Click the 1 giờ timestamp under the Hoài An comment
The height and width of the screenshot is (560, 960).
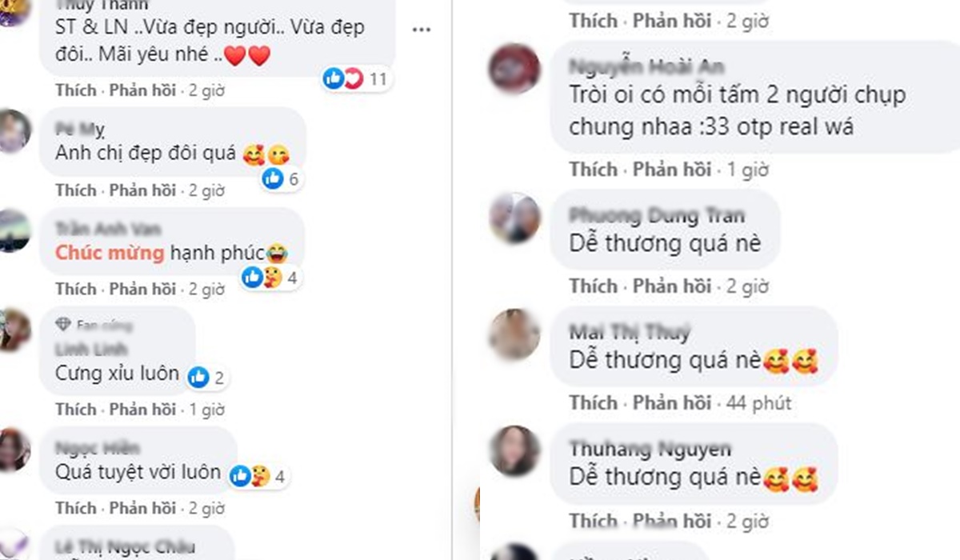(x=748, y=170)
